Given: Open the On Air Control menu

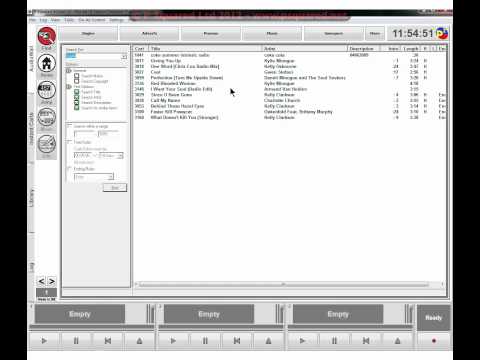Looking at the screenshot, I should tap(92, 20).
